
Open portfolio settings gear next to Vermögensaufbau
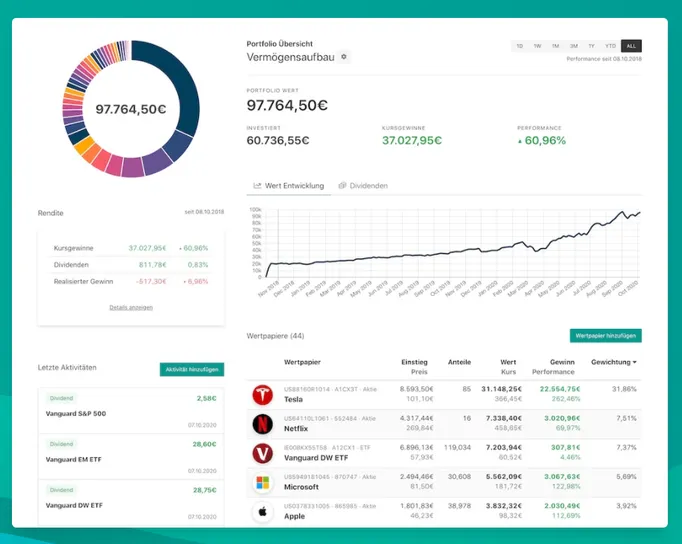pos(344,57)
